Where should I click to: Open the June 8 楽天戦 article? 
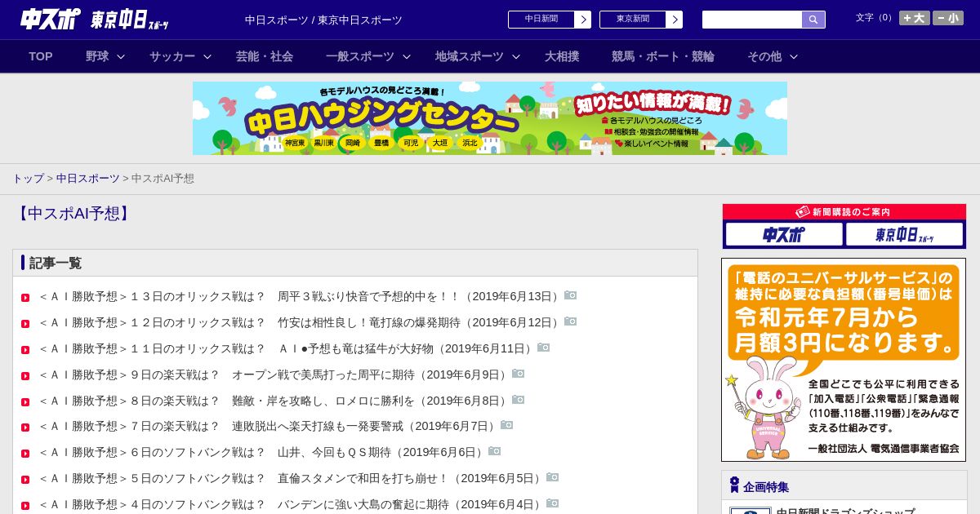[275, 401]
